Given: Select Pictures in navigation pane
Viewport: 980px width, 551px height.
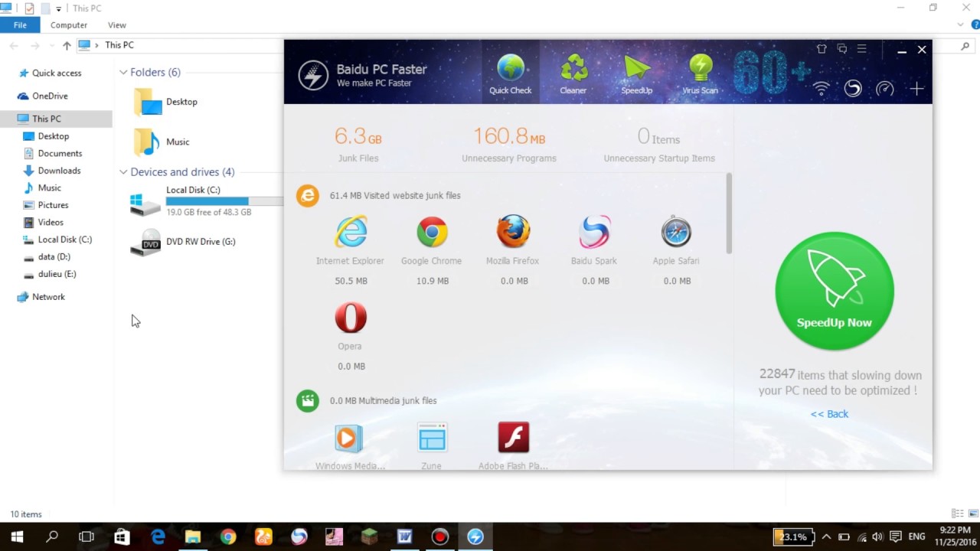Looking at the screenshot, I should click(53, 205).
